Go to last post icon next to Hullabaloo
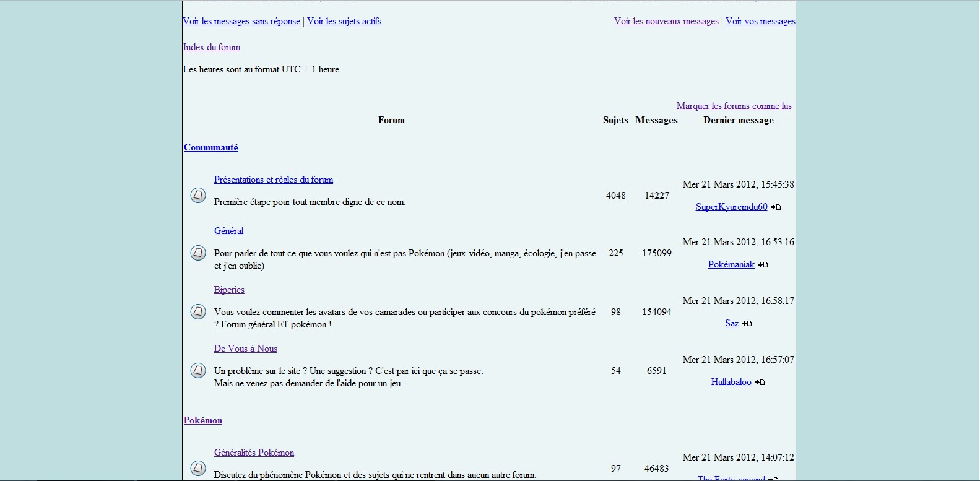Image resolution: width=980 pixels, height=481 pixels. tap(760, 383)
